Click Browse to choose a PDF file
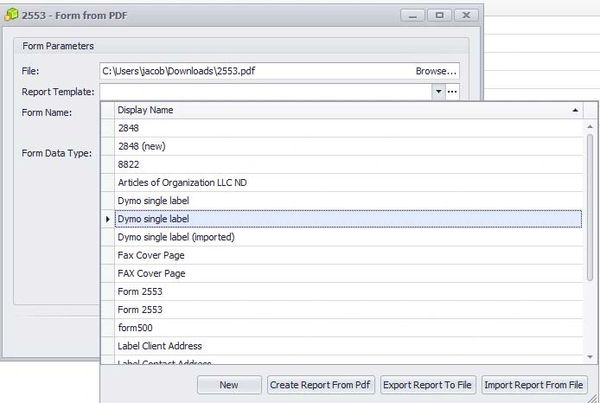Image resolution: width=600 pixels, height=403 pixels. pyautogui.click(x=436, y=72)
